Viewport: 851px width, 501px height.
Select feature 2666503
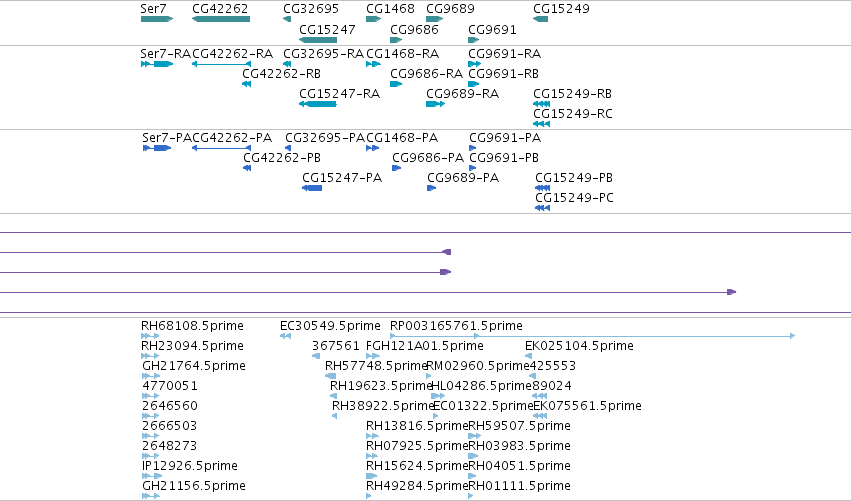[x=151, y=436]
